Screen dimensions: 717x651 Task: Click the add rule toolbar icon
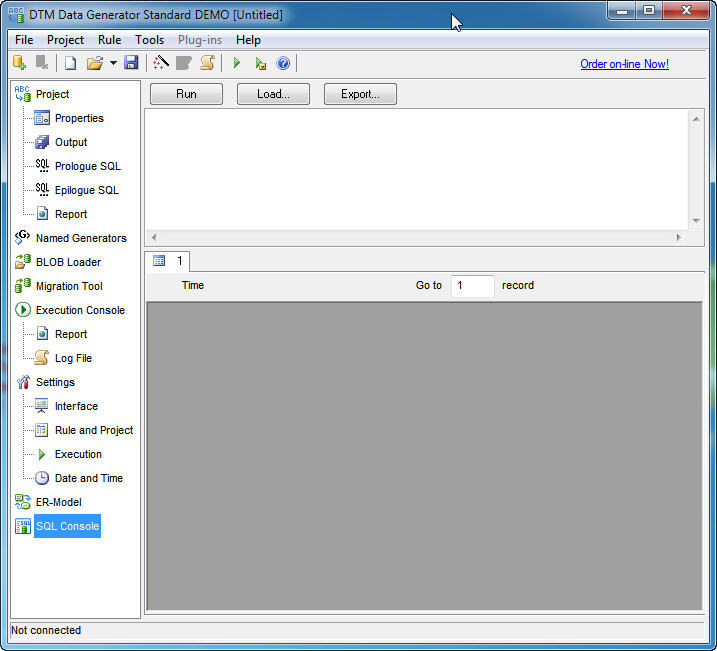coord(19,63)
